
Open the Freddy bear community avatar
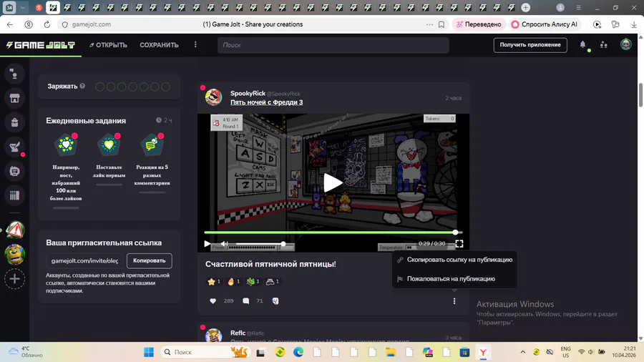click(x=15, y=255)
